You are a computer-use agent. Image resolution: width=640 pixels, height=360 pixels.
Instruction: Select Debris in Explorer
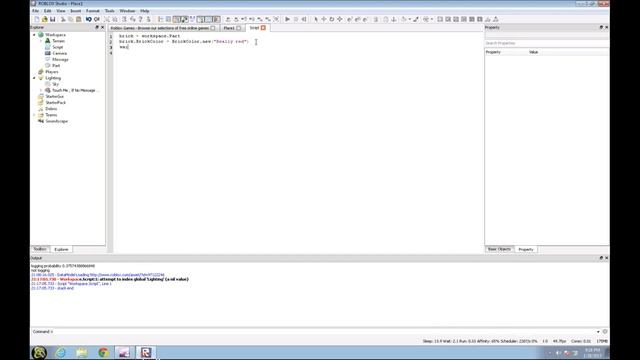tap(51, 109)
